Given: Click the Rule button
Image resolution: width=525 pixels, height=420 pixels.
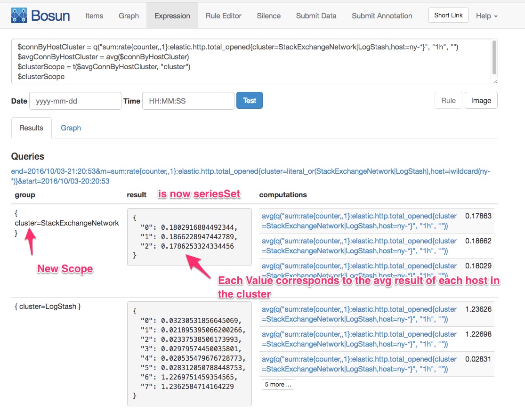Looking at the screenshot, I should click(x=448, y=100).
